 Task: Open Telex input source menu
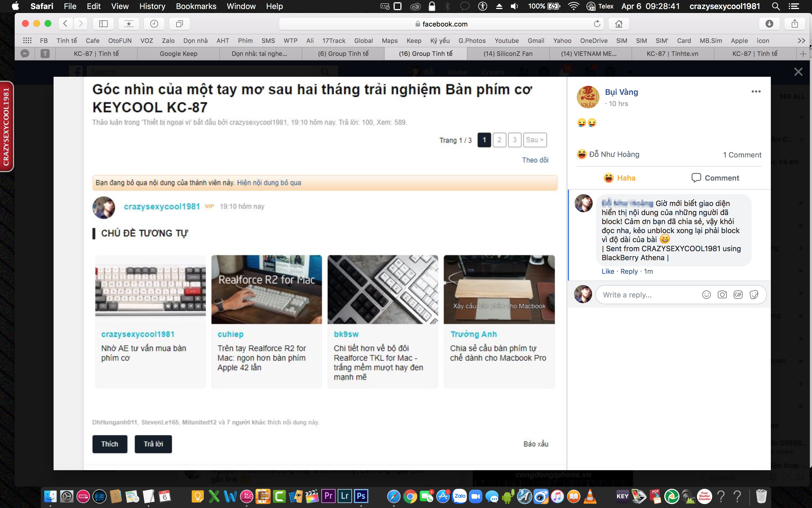(x=601, y=6)
